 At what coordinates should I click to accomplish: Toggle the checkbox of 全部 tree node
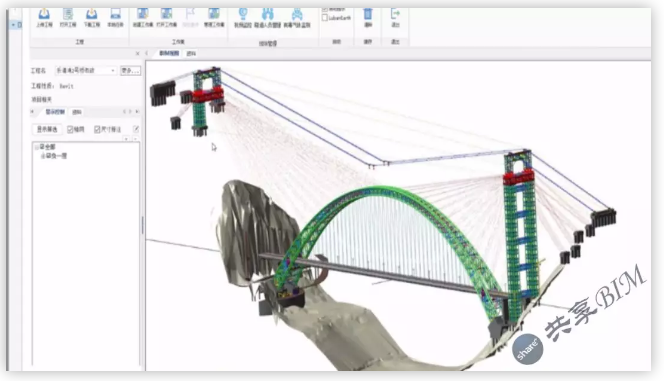click(42, 147)
